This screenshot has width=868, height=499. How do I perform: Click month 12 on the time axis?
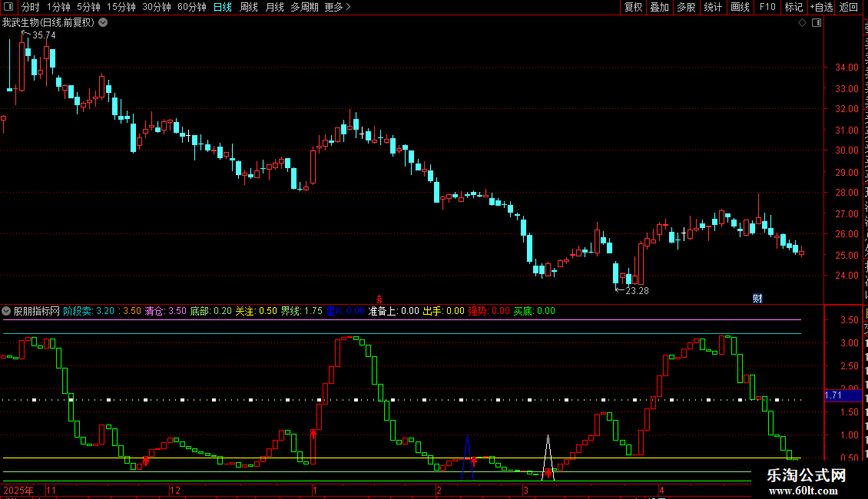pyautogui.click(x=175, y=491)
